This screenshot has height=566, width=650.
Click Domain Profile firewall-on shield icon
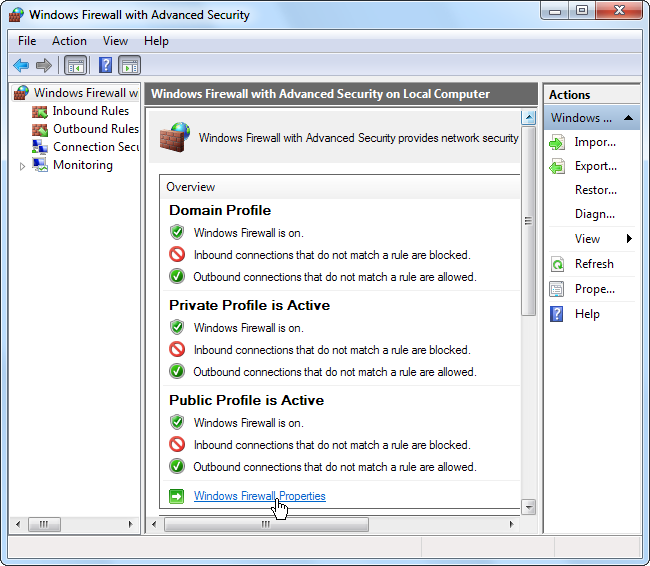(x=177, y=232)
